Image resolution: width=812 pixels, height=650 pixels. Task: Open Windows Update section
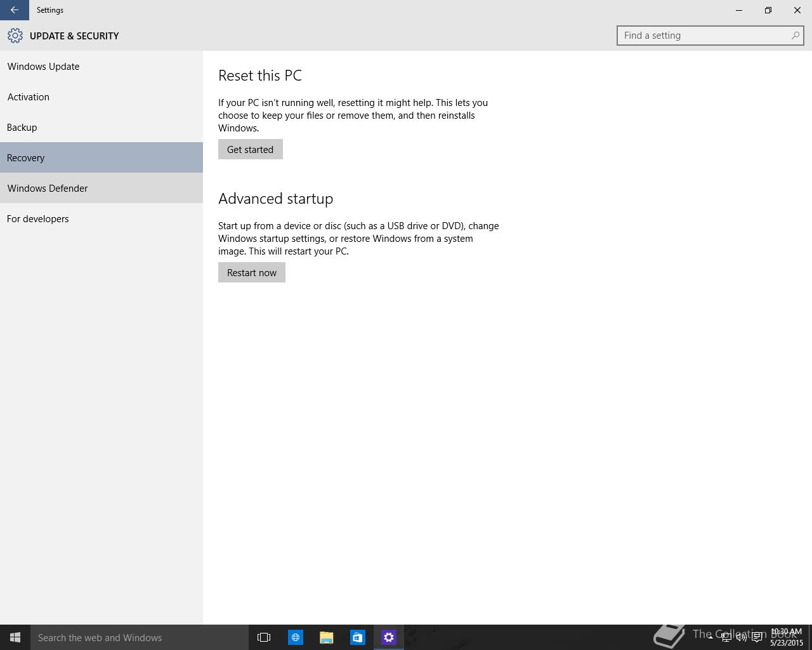pos(101,67)
